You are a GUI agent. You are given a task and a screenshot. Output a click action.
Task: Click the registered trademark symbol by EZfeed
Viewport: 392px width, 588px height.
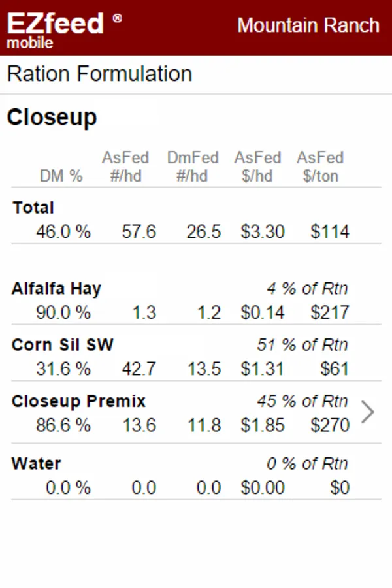coord(118,18)
